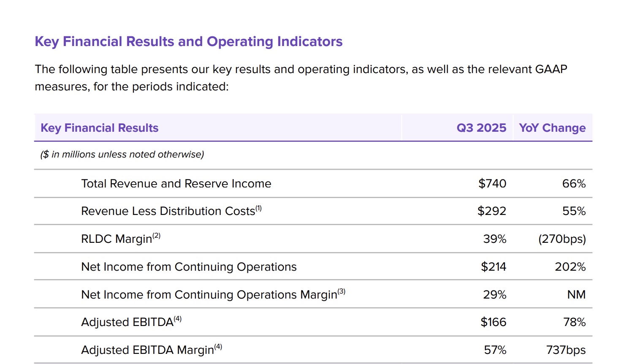Click the Key Financial Results column header
Image resolution: width=624 pixels, height=364 pixels.
pos(99,128)
